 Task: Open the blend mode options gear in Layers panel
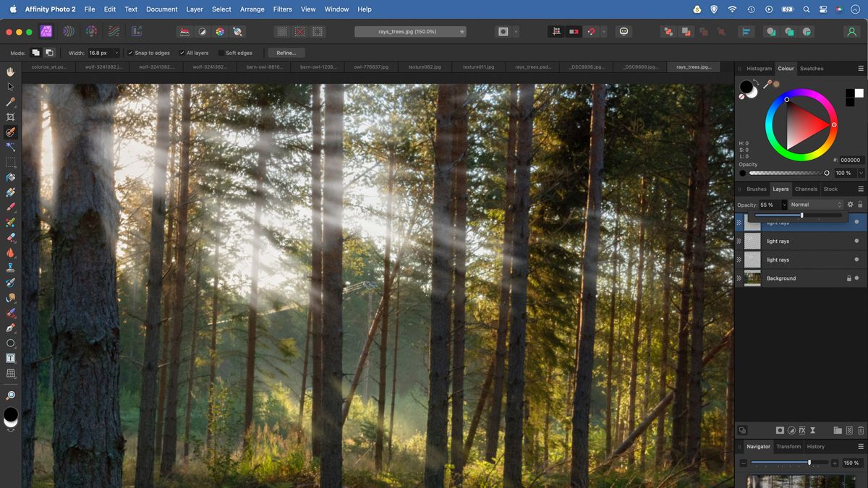click(x=851, y=205)
